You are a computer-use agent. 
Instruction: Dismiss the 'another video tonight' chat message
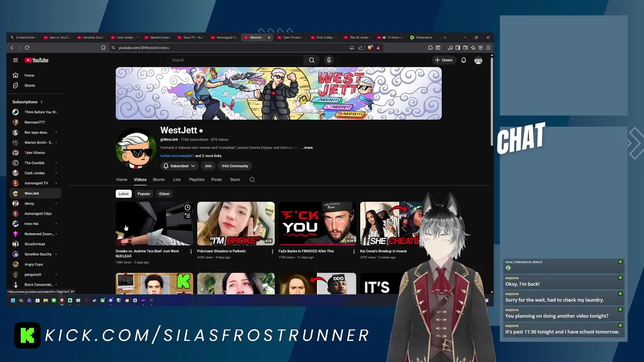click(620, 310)
